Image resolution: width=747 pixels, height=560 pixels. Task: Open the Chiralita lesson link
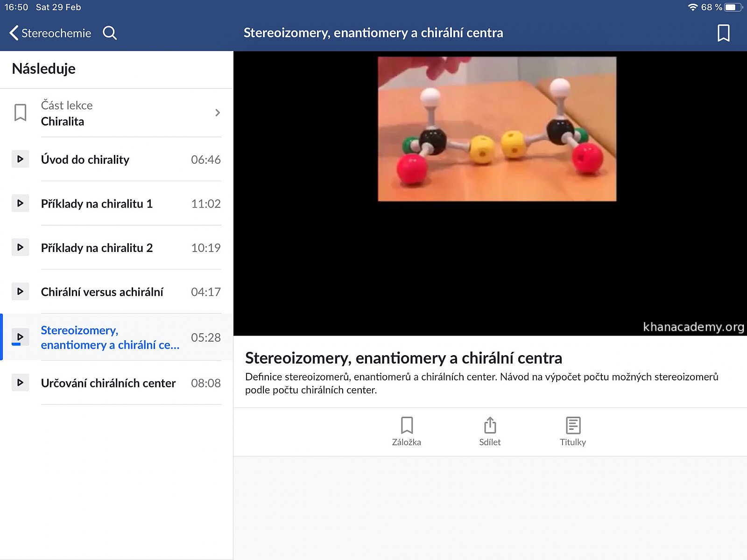63,121
